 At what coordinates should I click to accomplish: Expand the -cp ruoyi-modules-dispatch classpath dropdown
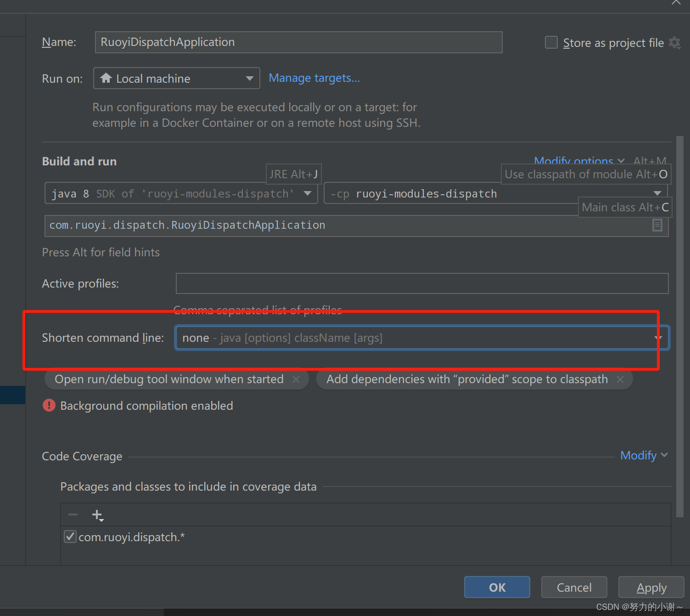click(658, 192)
